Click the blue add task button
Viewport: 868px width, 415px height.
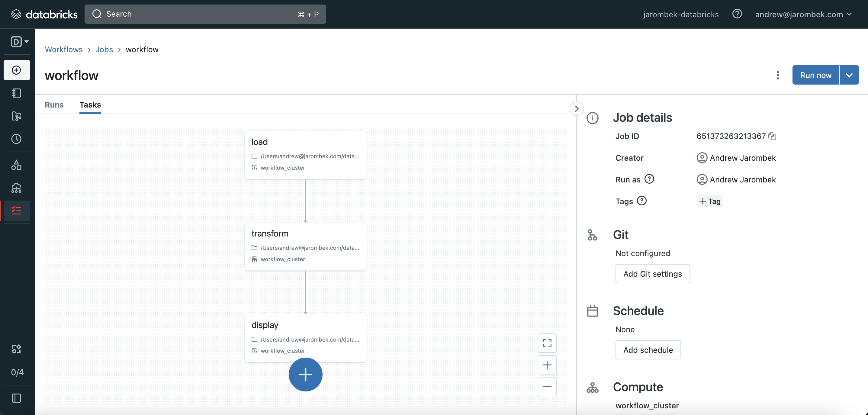(305, 374)
